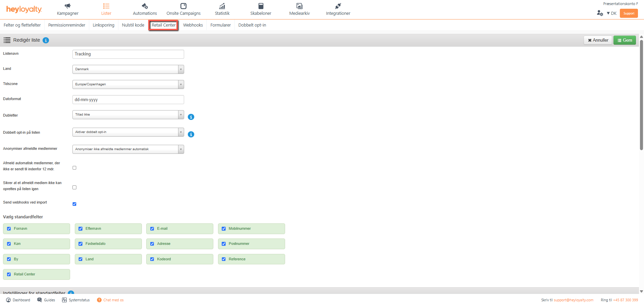
Task: Expand Anonymiser afmeldte medlemmer dropdown
Action: (128, 149)
